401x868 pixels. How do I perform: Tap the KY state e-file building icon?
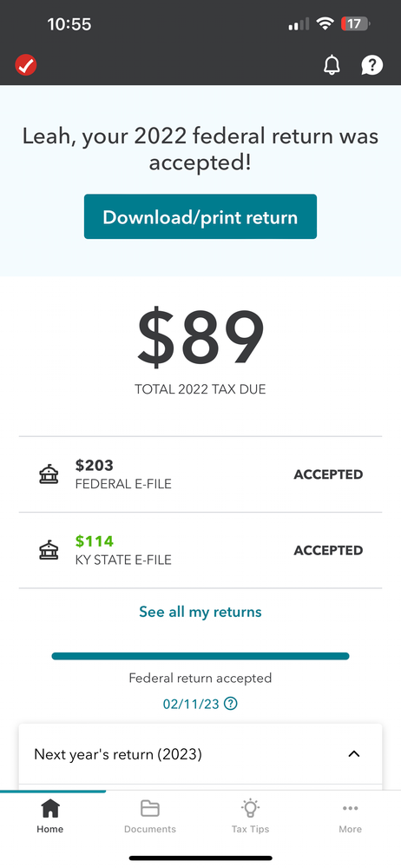tap(49, 550)
